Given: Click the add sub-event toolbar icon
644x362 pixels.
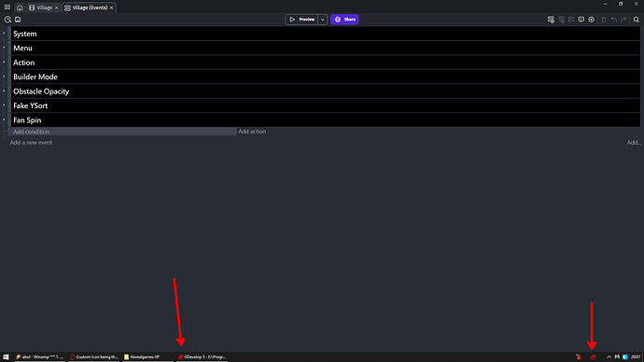Looking at the screenshot, I should click(x=561, y=20).
